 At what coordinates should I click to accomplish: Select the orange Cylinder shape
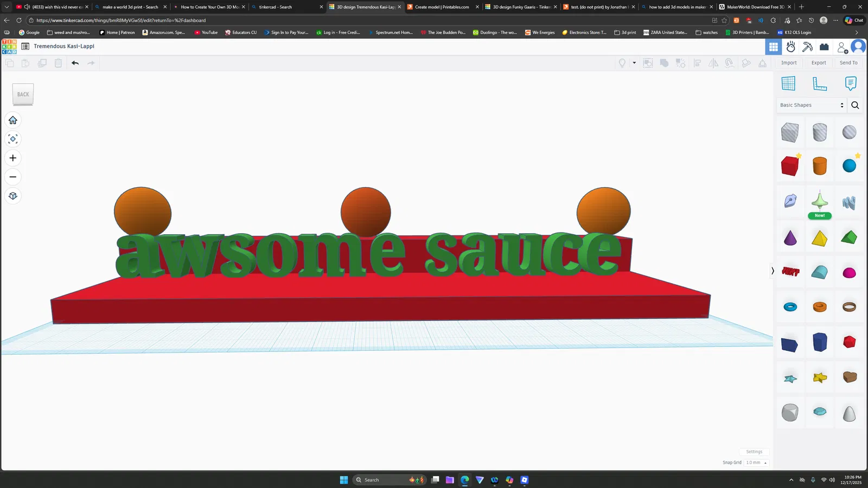tap(820, 166)
